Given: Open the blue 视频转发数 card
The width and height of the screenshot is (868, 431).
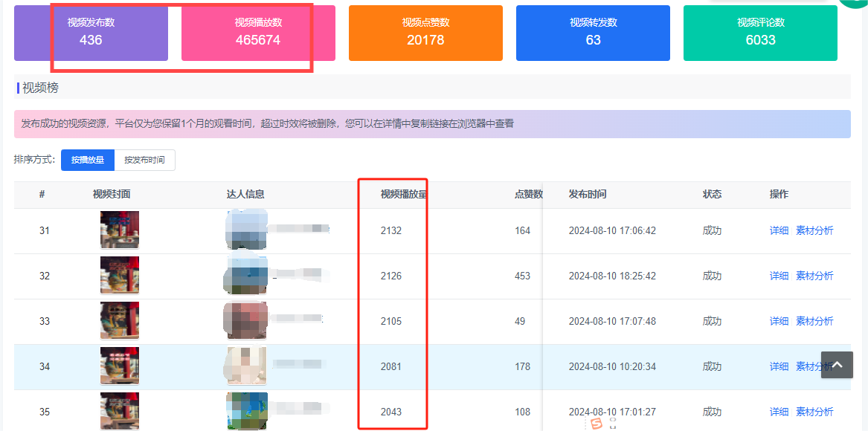Looking at the screenshot, I should pos(593,33).
